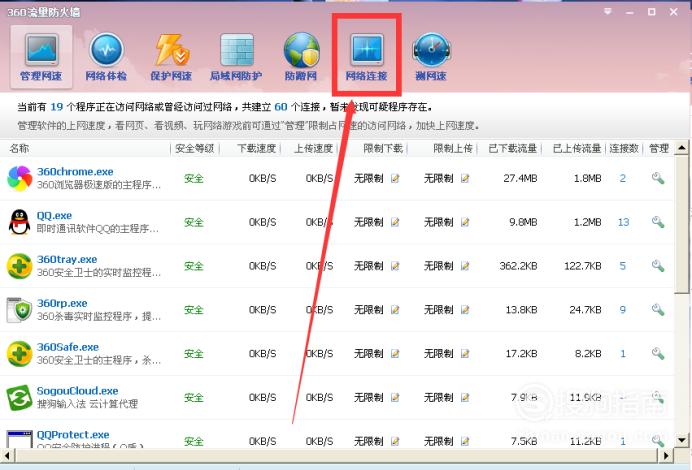Image resolution: width=692 pixels, height=470 pixels.
Task: Open manage tool for 360Safe.exe
Action: (x=658, y=353)
